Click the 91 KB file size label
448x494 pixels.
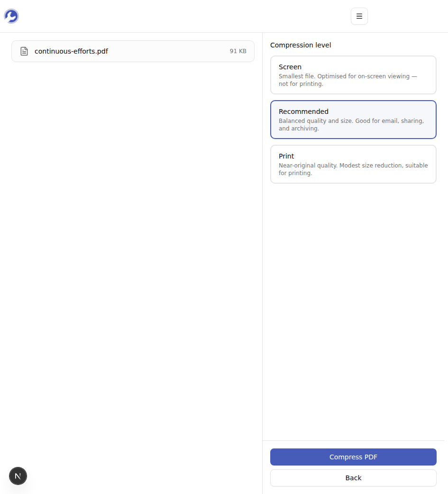(238, 51)
